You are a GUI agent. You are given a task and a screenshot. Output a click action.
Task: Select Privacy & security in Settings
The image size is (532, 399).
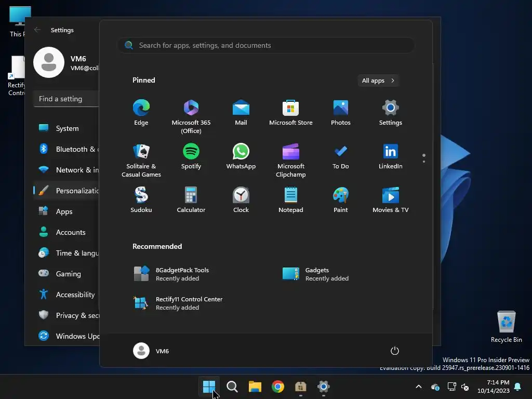(66, 315)
